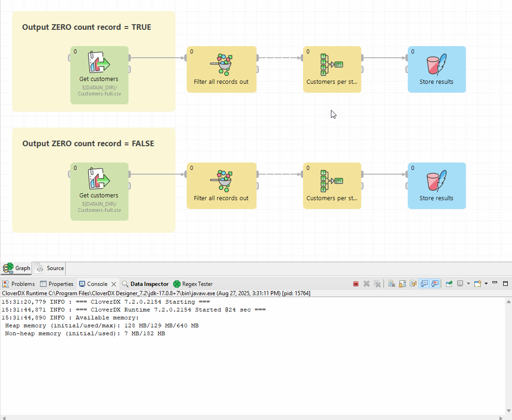Open the Regex Tester view
Screen dimensions: 512x420
point(193,284)
